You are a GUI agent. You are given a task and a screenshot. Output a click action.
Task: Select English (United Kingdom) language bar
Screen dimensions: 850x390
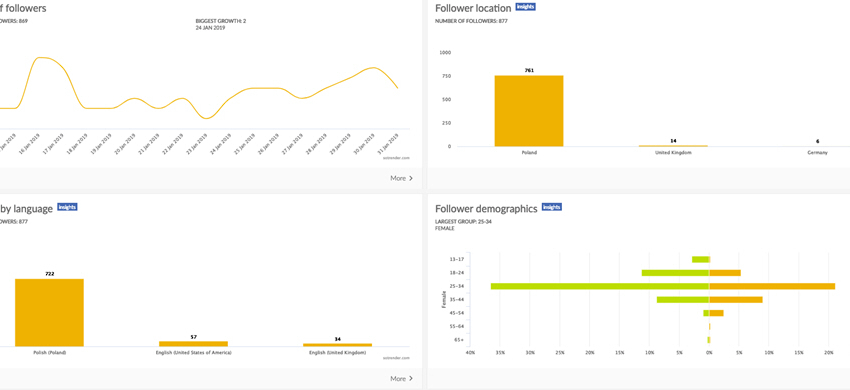point(337,345)
